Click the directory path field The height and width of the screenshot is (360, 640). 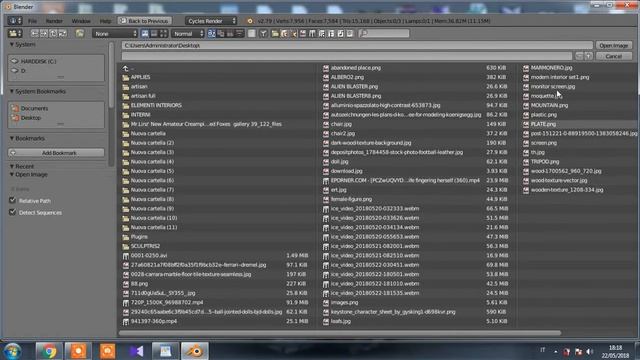click(357, 46)
